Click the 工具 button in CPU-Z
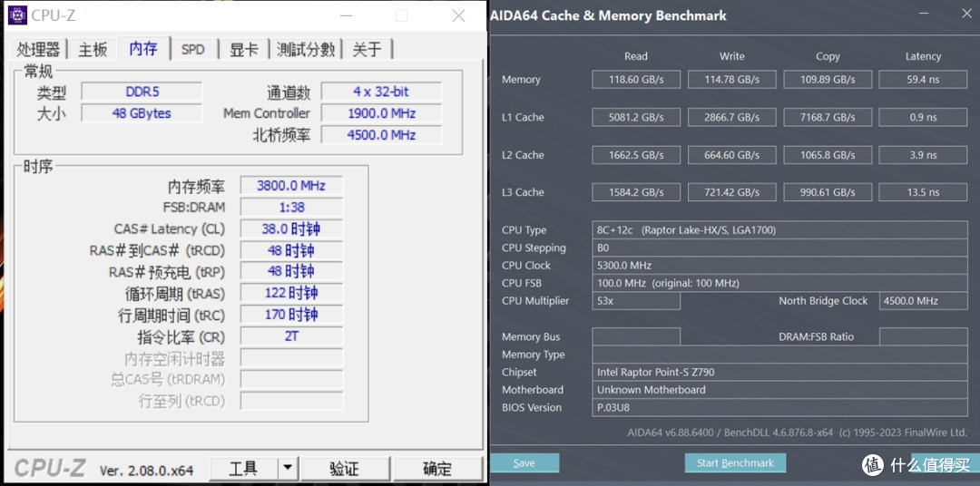 click(x=243, y=469)
